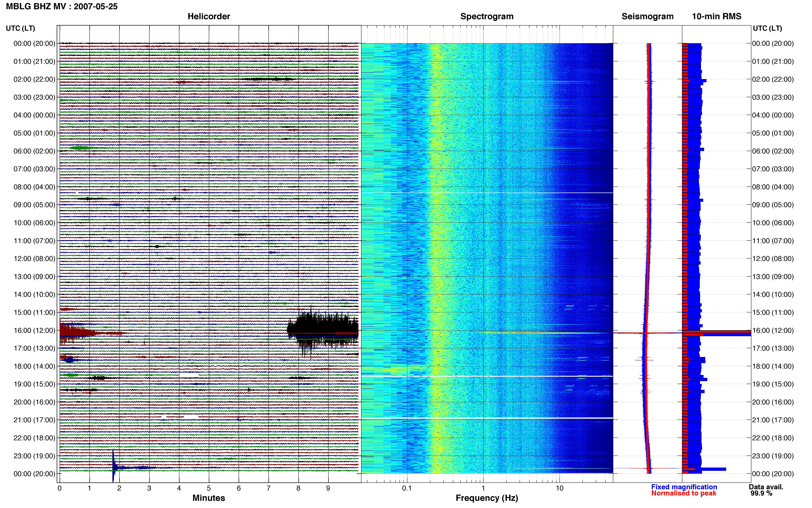Click right time label '08:00 (04:00)'
The image size is (812, 508).
(773, 187)
